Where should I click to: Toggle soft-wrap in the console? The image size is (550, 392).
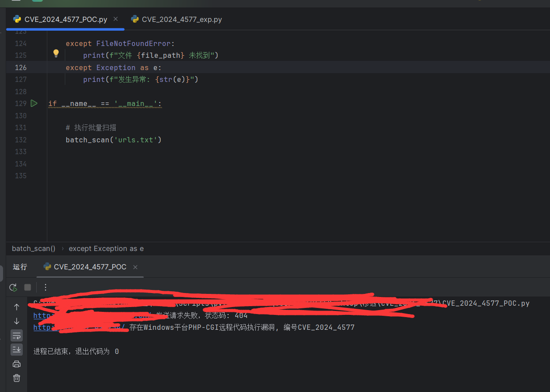17,335
